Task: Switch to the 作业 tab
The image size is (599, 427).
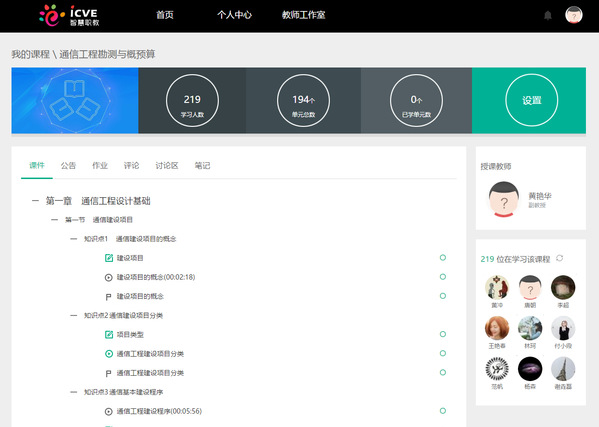Action: [x=100, y=165]
